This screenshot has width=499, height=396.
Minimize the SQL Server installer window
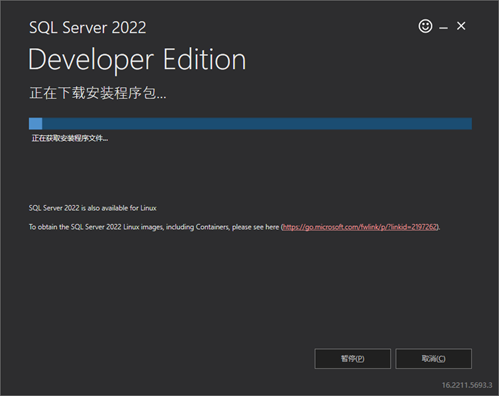(443, 28)
